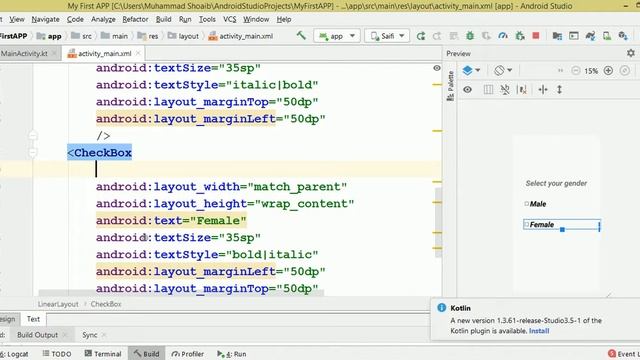Open the Palette side tab
The height and width of the screenshot is (360, 640).
(x=450, y=86)
